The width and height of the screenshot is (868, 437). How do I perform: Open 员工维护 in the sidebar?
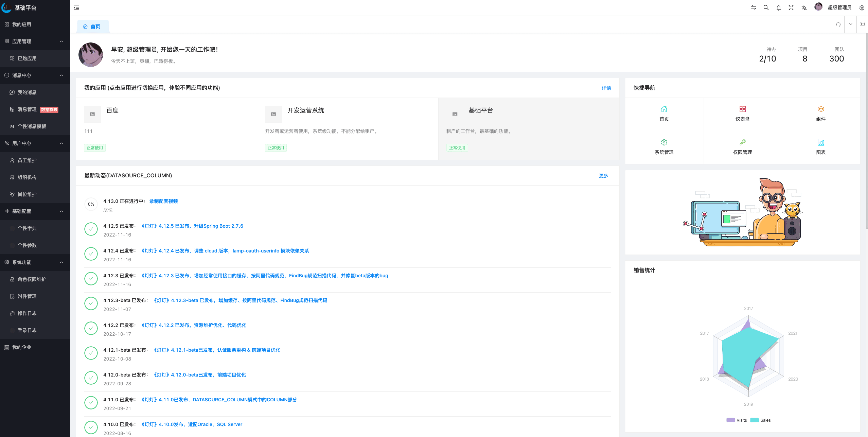[27, 160]
